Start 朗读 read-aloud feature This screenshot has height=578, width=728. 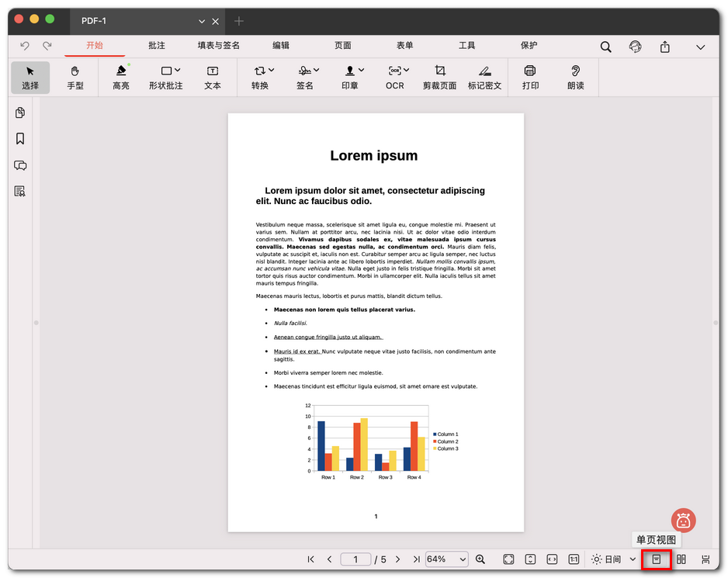(575, 78)
